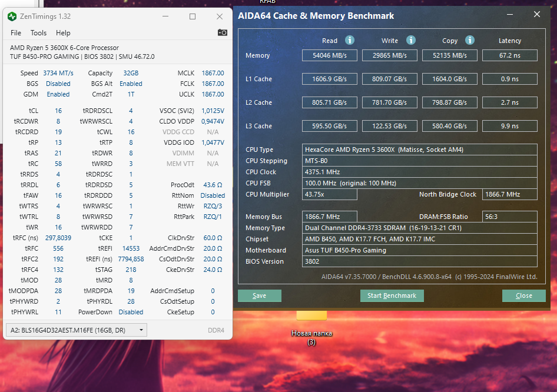The image size is (557, 392).
Task: Click the Memory Read 54046 MB/s field
Action: (x=330, y=55)
